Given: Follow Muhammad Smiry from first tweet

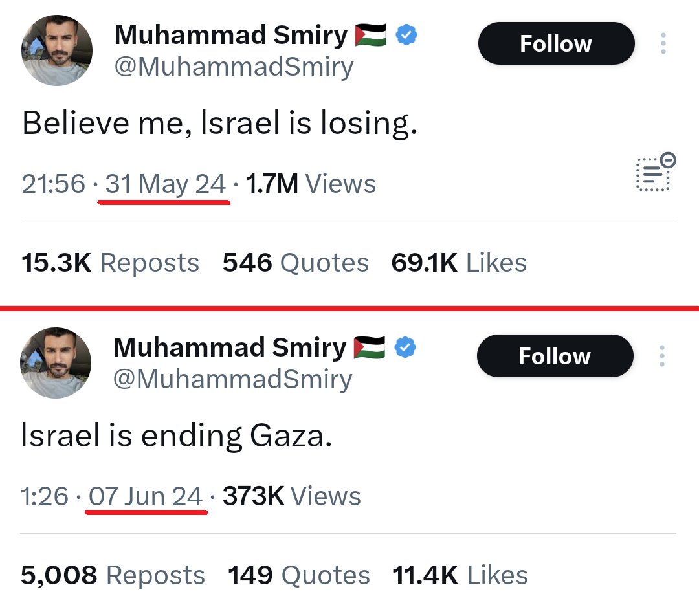Looking at the screenshot, I should [x=557, y=44].
